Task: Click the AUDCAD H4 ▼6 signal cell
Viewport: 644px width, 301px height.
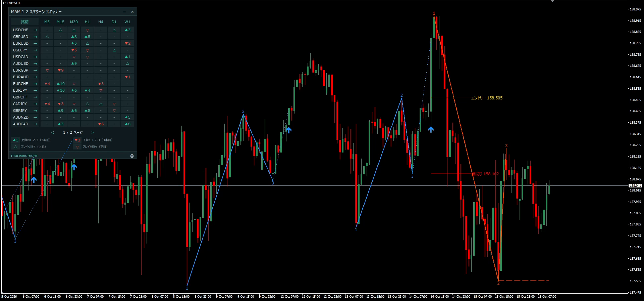Action: [101, 124]
